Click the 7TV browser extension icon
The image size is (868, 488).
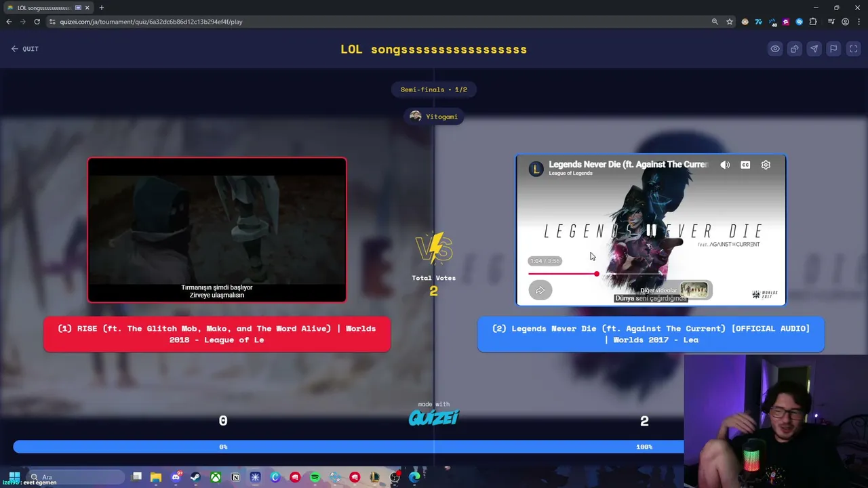tap(759, 22)
